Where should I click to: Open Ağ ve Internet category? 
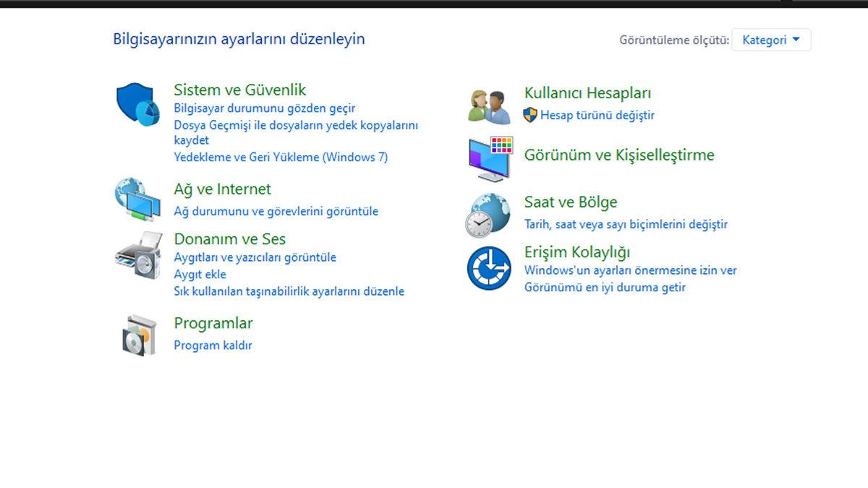(x=222, y=189)
